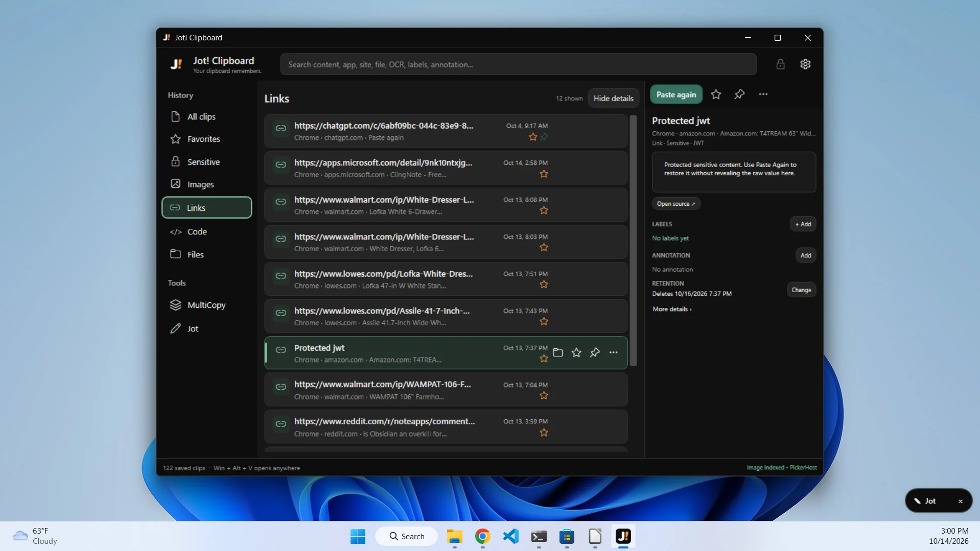Screen dimensions: 980x551
Task: Click 122 saved clips status text
Action: (x=184, y=468)
